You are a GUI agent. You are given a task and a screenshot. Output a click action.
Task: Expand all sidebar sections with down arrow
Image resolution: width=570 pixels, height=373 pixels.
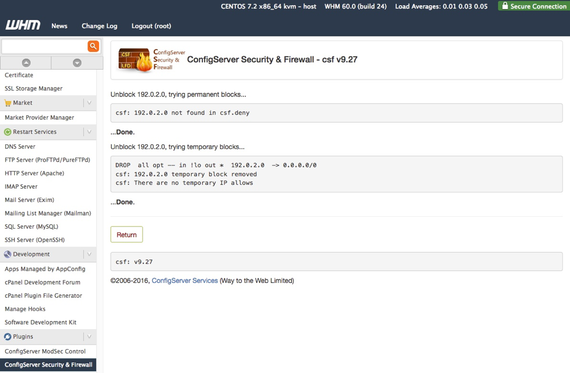[77, 63]
